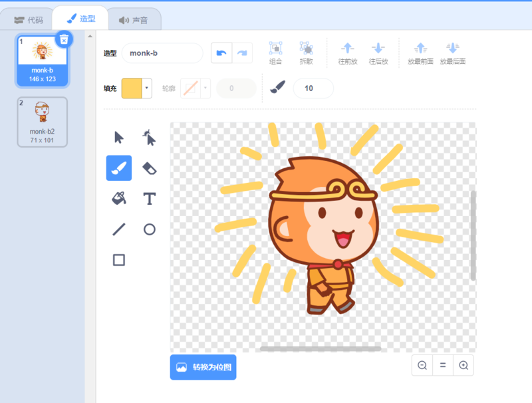Select the Rectangle tool
The image size is (532, 403).
[x=119, y=260]
